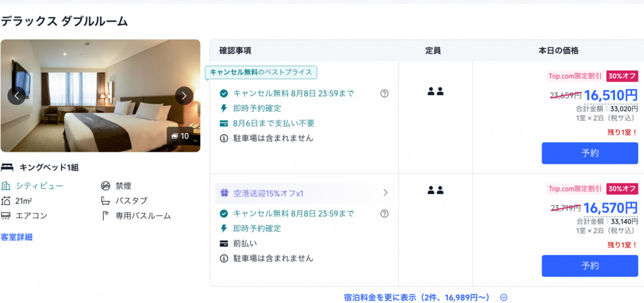Open the 客室詳細 room details link

[x=16, y=237]
